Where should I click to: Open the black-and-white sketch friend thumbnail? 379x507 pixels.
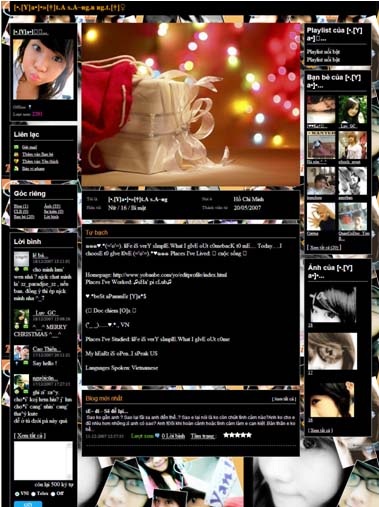click(x=353, y=181)
